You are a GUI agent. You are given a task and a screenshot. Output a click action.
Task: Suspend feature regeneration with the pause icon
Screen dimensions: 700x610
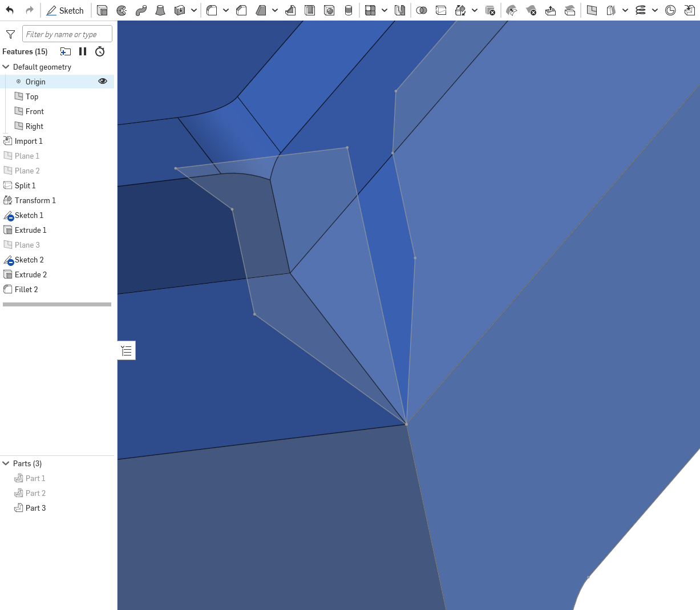click(82, 51)
